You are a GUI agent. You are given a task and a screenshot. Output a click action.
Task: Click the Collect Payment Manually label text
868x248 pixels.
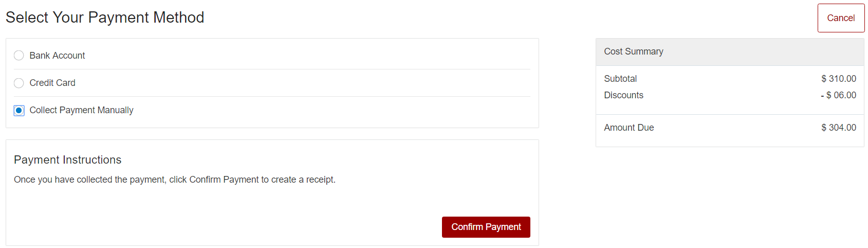click(x=81, y=110)
